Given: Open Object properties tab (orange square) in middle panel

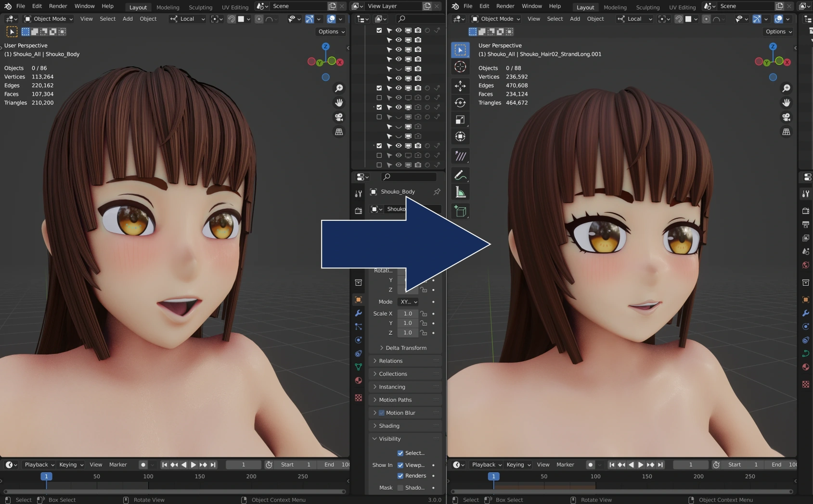Looking at the screenshot, I should 358,300.
